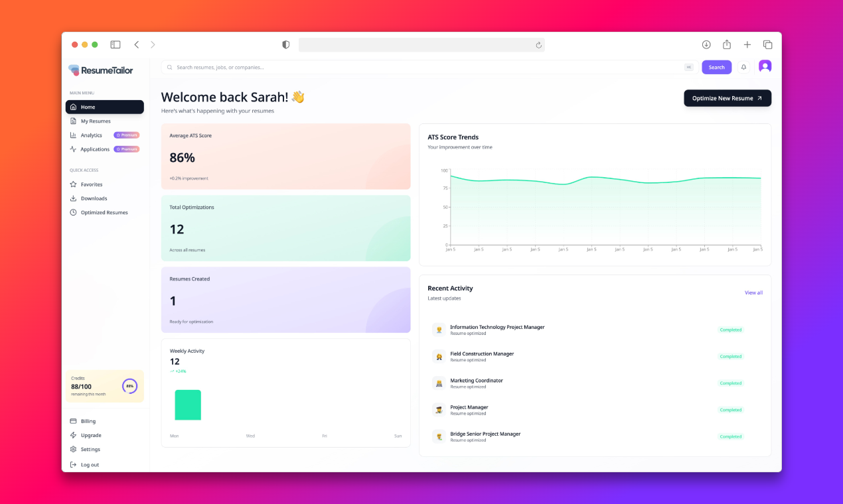Image resolution: width=843 pixels, height=504 pixels.
Task: Click the Billing card icon
Action: pyautogui.click(x=74, y=421)
